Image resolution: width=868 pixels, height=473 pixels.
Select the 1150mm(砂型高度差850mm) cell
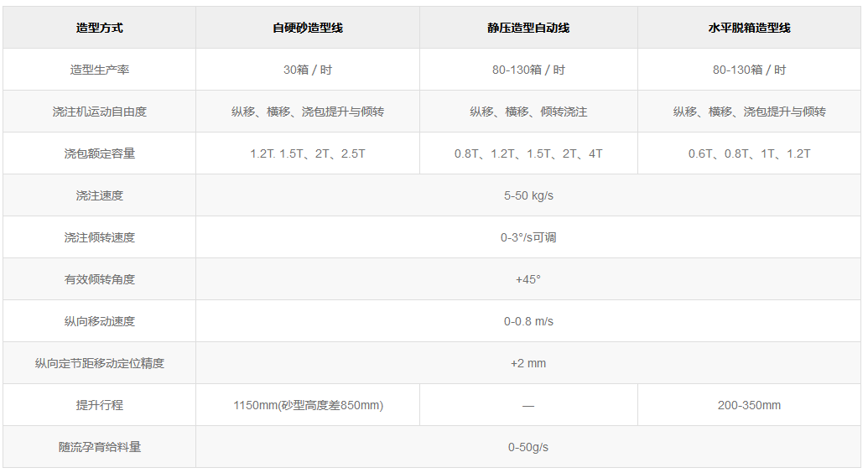click(308, 405)
